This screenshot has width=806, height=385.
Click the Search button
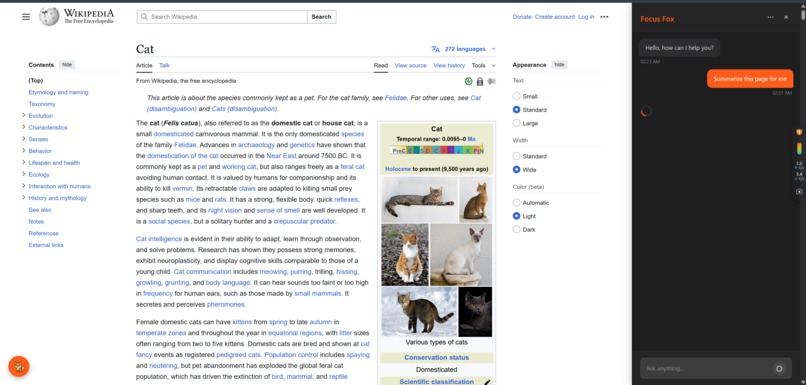click(321, 16)
